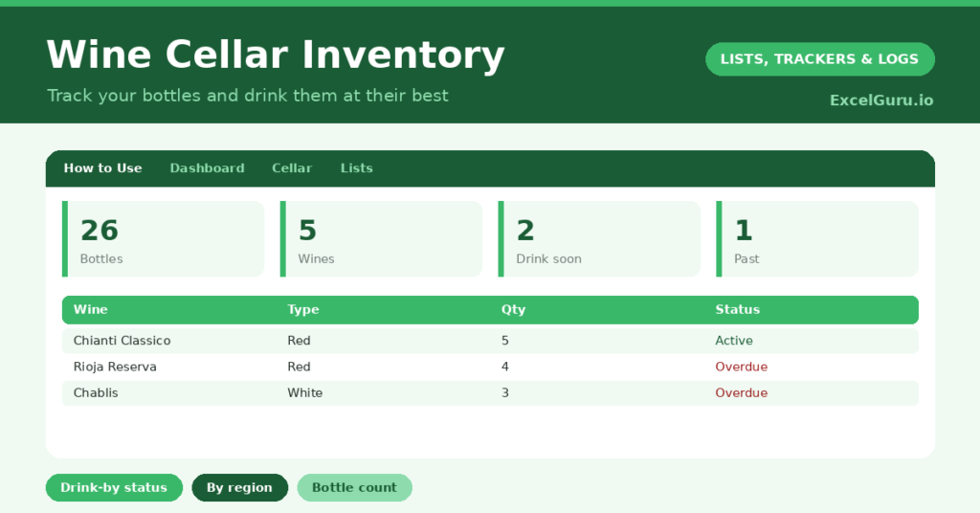This screenshot has width=980, height=513.
Task: Click the Type column header
Action: click(x=303, y=310)
